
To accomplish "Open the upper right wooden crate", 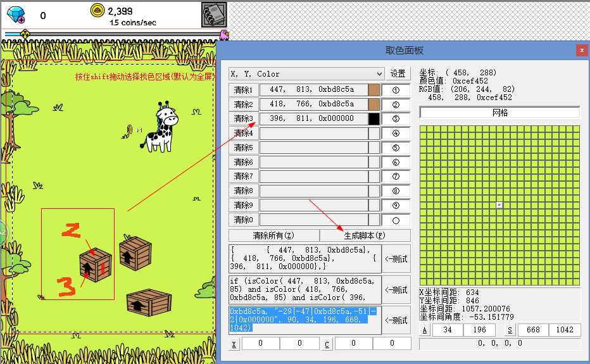I will coord(135,253).
